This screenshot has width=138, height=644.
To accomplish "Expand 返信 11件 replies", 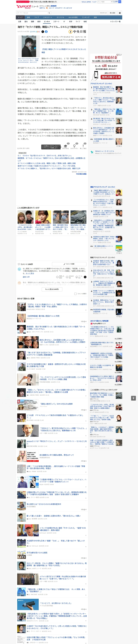I will tap(26, 277).
